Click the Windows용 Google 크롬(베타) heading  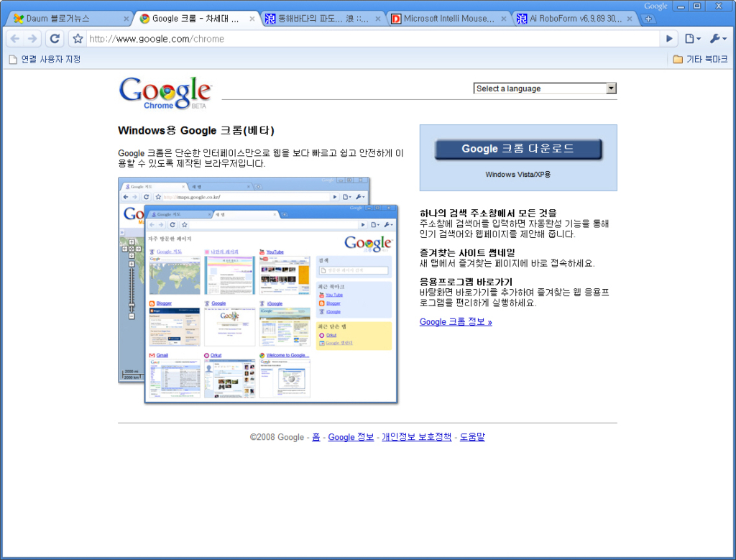(x=196, y=131)
